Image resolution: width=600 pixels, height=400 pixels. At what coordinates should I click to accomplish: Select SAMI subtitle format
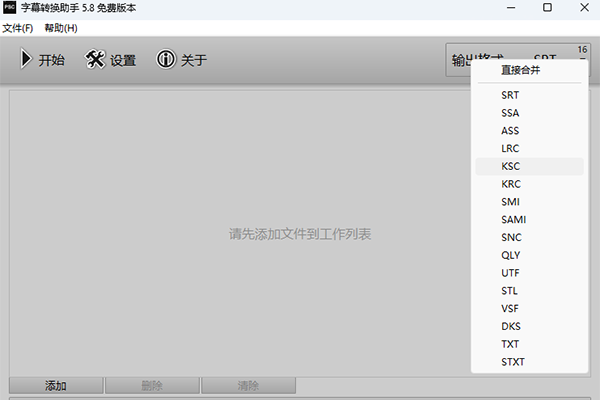click(514, 220)
